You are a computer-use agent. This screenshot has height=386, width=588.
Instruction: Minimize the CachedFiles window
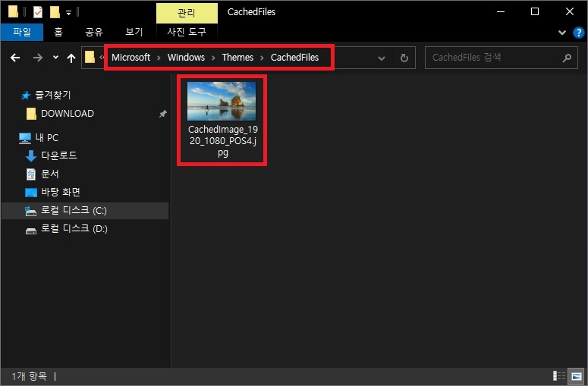(501, 11)
